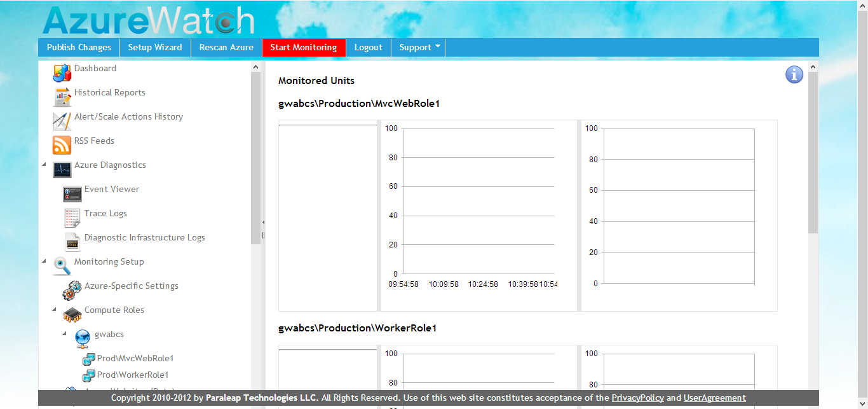Open Trace Logs from the tree
868x409 pixels.
point(105,213)
